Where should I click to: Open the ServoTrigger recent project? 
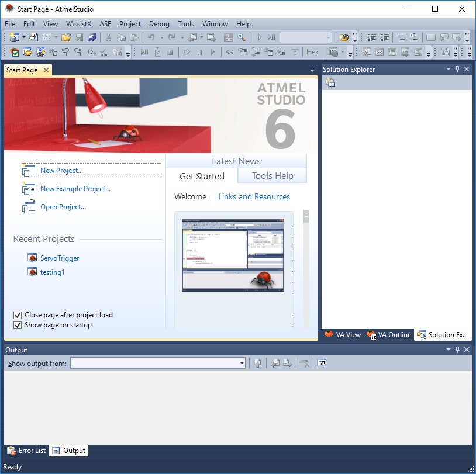pyautogui.click(x=60, y=258)
